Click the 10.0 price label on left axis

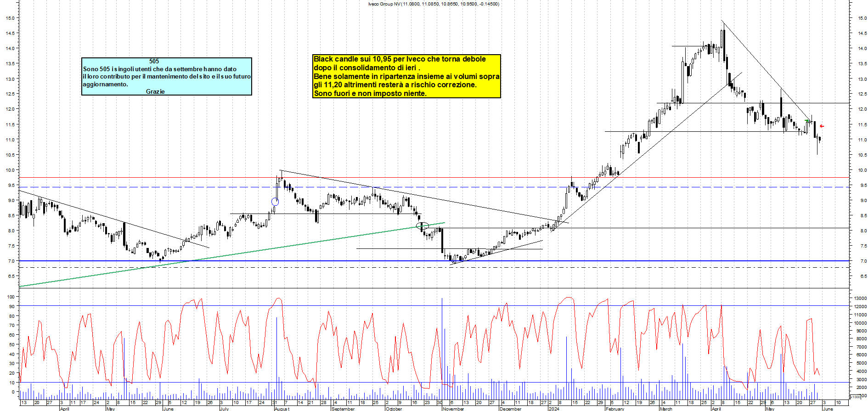[10, 170]
